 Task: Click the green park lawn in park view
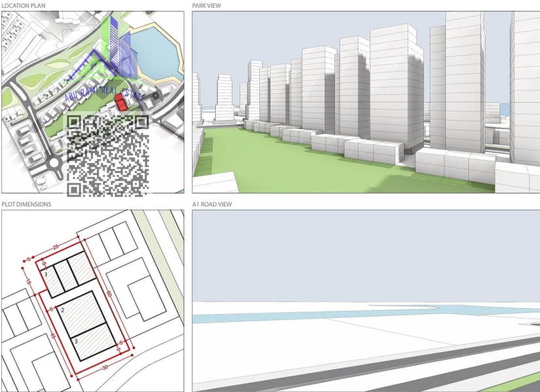click(x=310, y=166)
